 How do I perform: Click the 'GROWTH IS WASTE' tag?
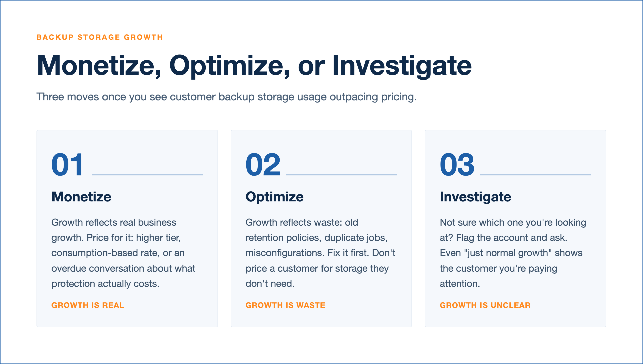(285, 305)
